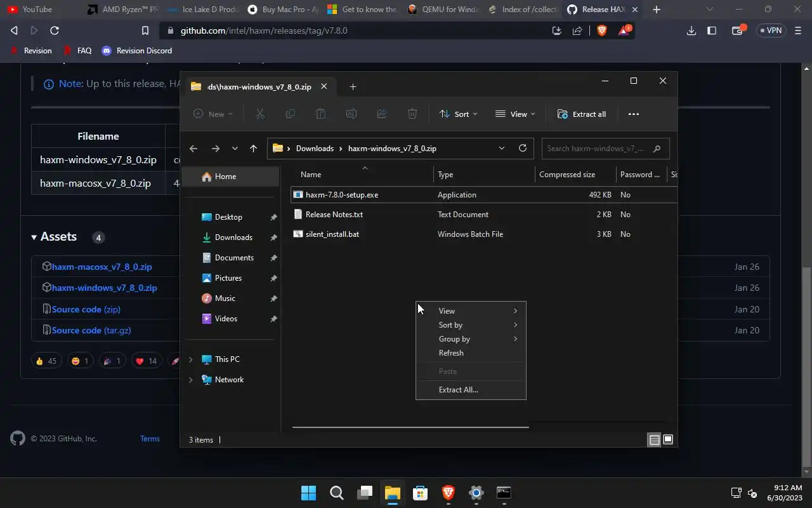This screenshot has width=812, height=508.
Task: Click the thumbs up 45 reaction
Action: 46,361
